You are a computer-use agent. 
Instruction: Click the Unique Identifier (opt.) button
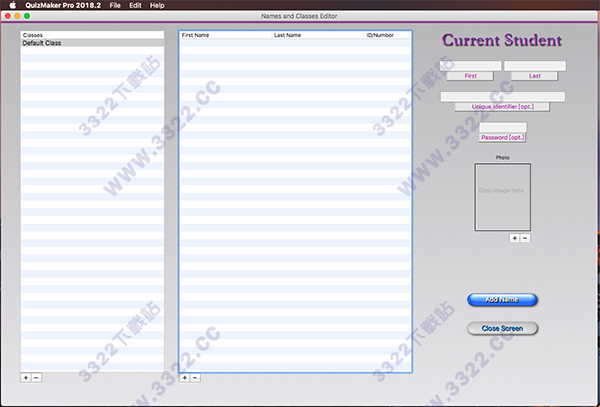(502, 107)
